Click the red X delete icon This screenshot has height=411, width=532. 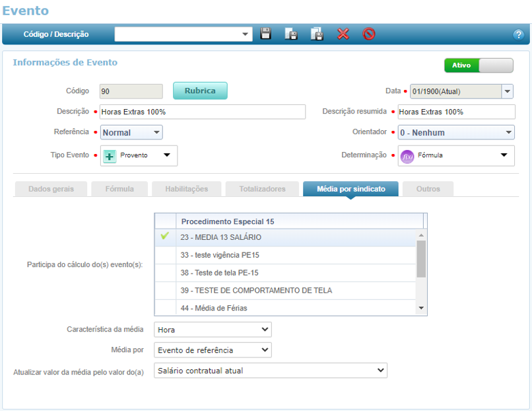coord(343,34)
